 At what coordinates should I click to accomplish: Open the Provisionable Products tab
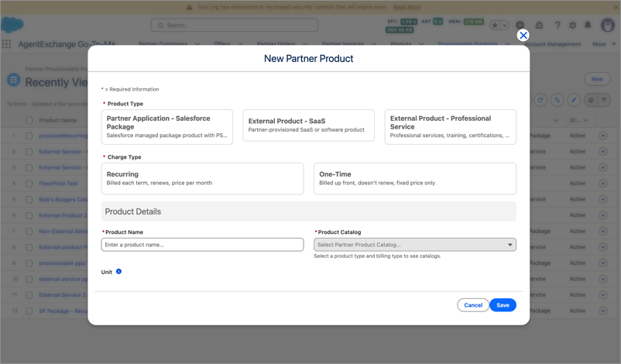tap(468, 43)
